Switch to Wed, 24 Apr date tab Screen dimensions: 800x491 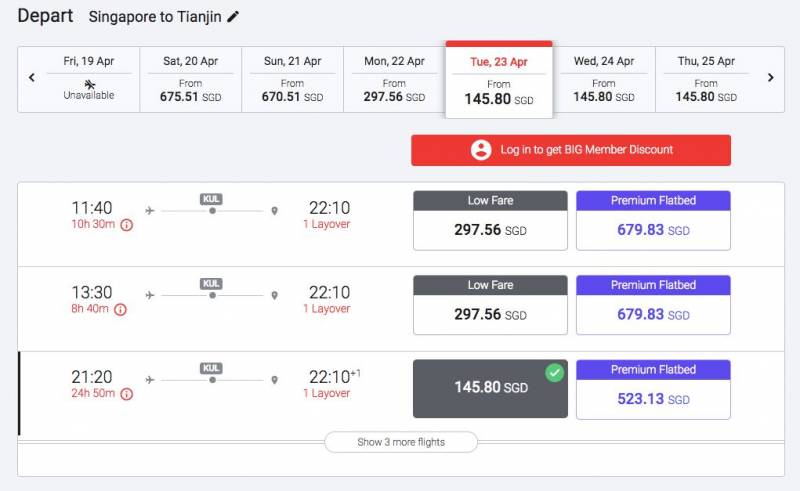[604, 78]
